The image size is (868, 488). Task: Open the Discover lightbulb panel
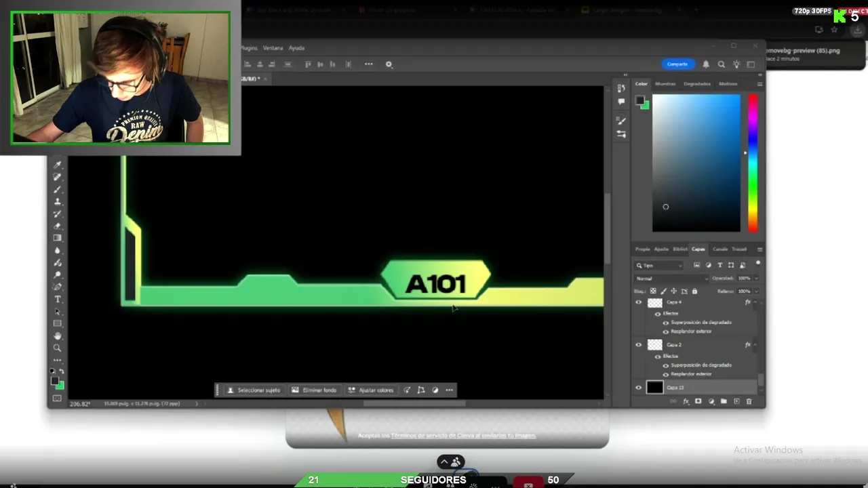pyautogui.click(x=736, y=64)
